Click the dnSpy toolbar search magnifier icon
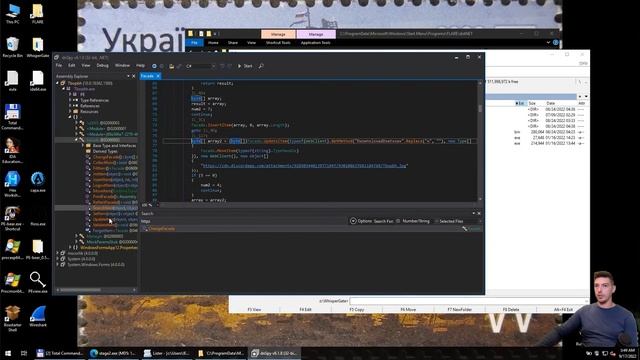Image resolution: width=640 pixels, height=360 pixels. [261, 66]
